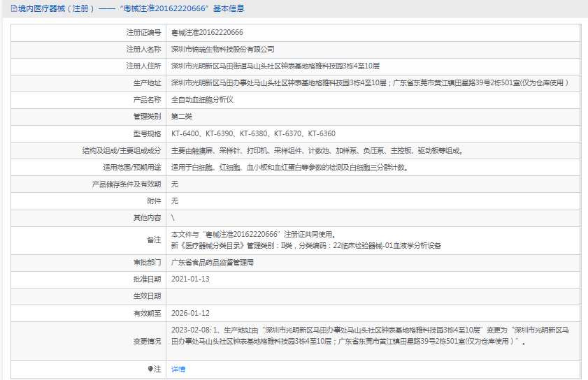Click the 生效日期 label

coord(147,296)
